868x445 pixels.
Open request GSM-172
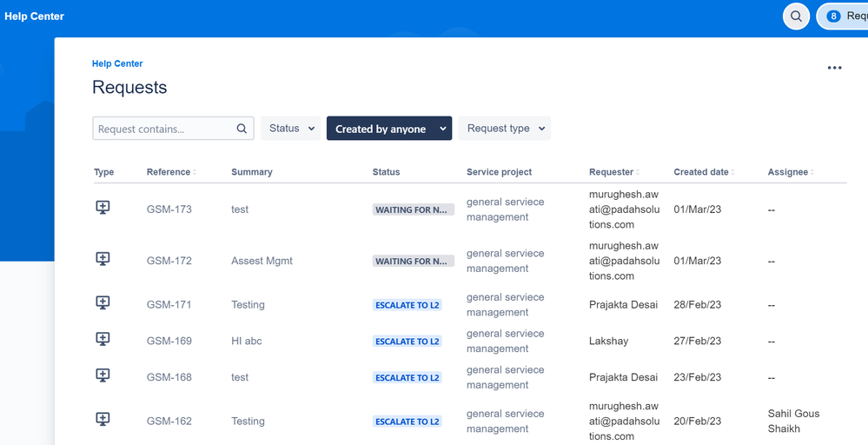tap(169, 261)
